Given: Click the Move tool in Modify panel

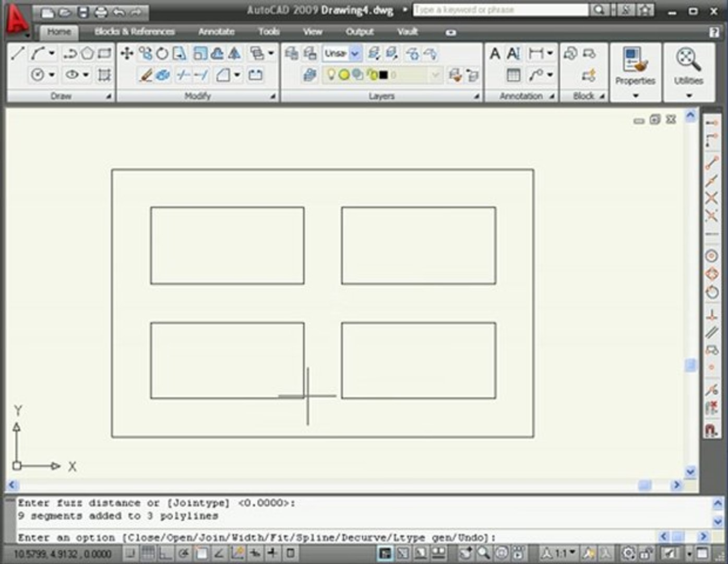Looking at the screenshot, I should [127, 53].
